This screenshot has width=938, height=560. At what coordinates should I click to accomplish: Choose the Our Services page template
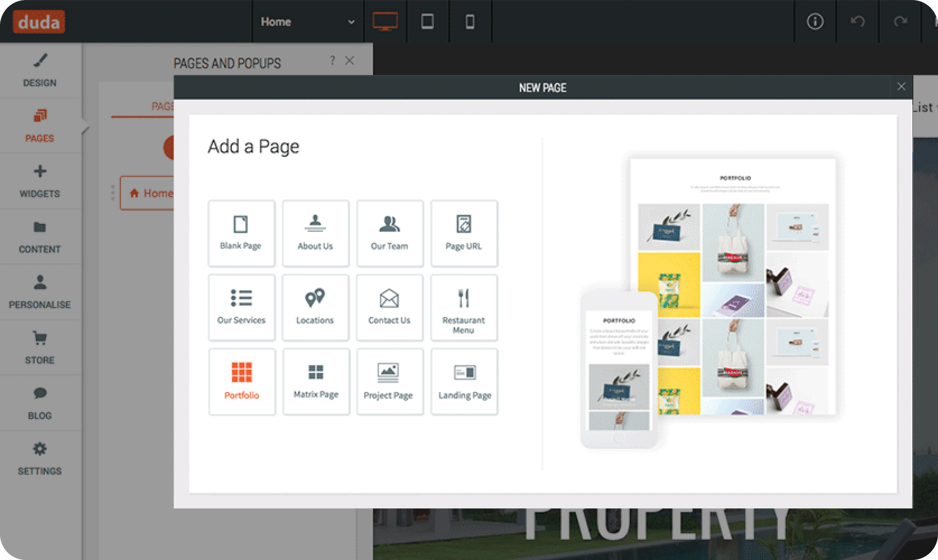pos(241,308)
